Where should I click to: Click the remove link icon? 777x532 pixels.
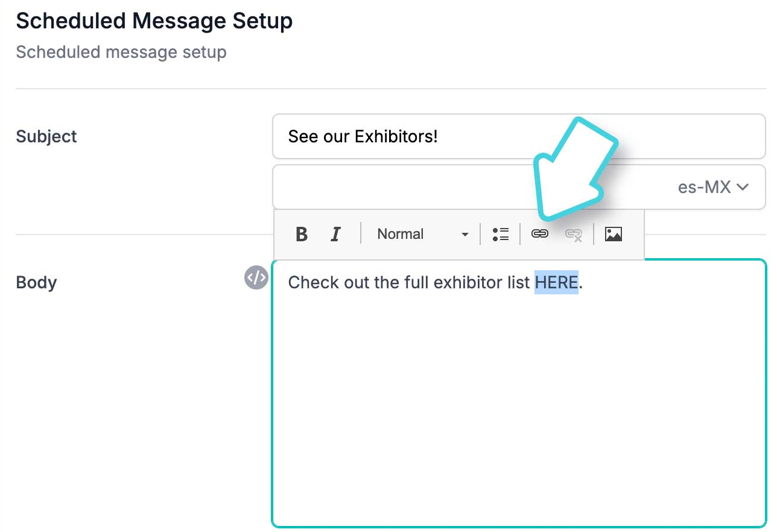click(574, 235)
